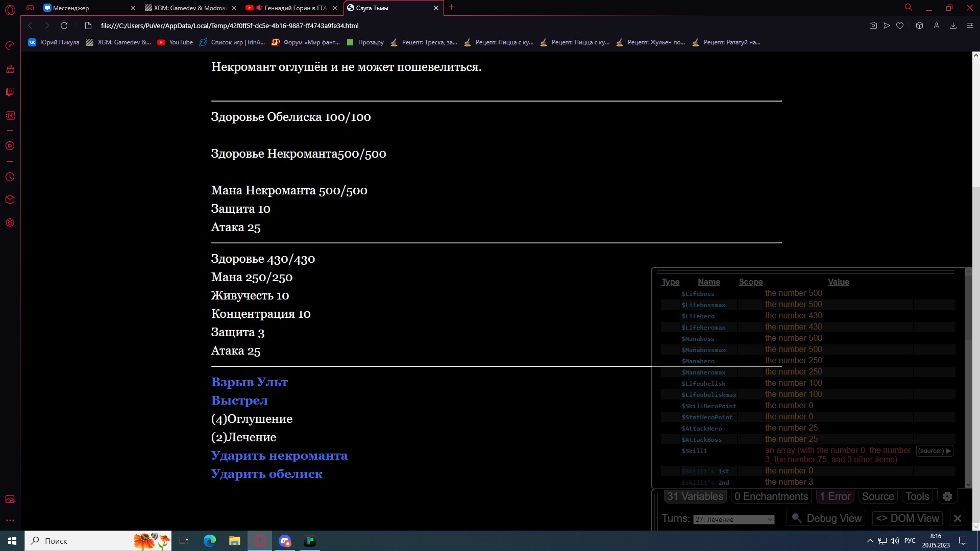Switch to the 1 Error tab

point(835,496)
